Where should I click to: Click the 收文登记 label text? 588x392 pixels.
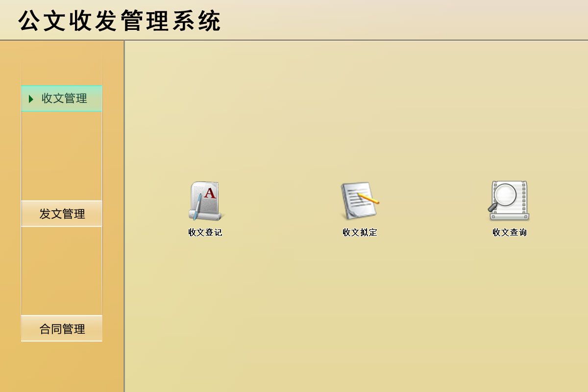[205, 232]
